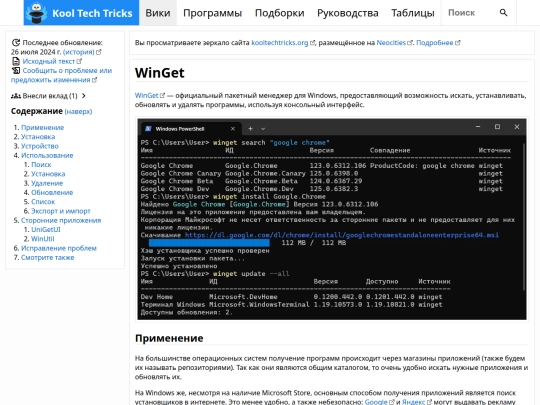Open the kooltechtricks.org link
Screen dimensions: 540x405
point(280,43)
